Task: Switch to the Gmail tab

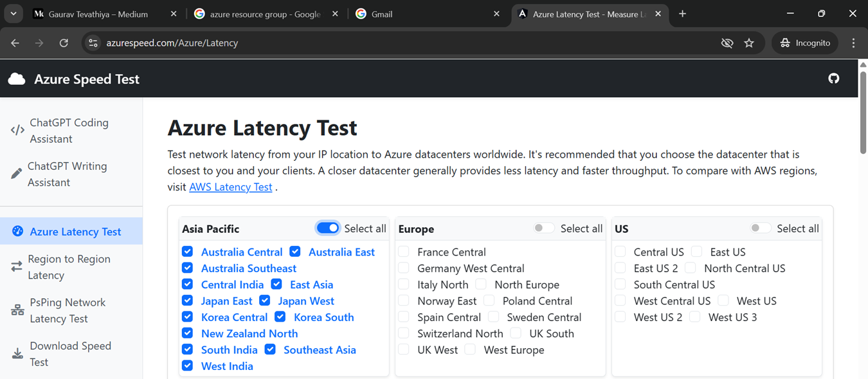Action: coord(424,14)
